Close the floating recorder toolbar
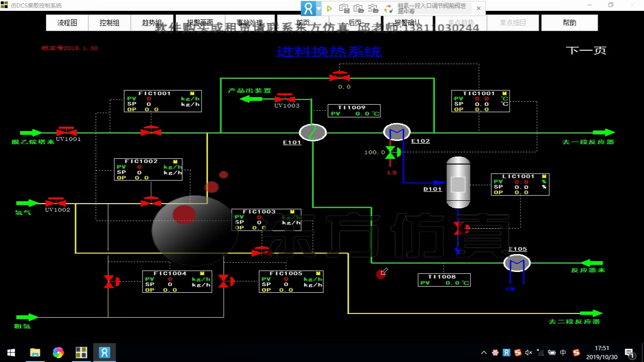 478,8
